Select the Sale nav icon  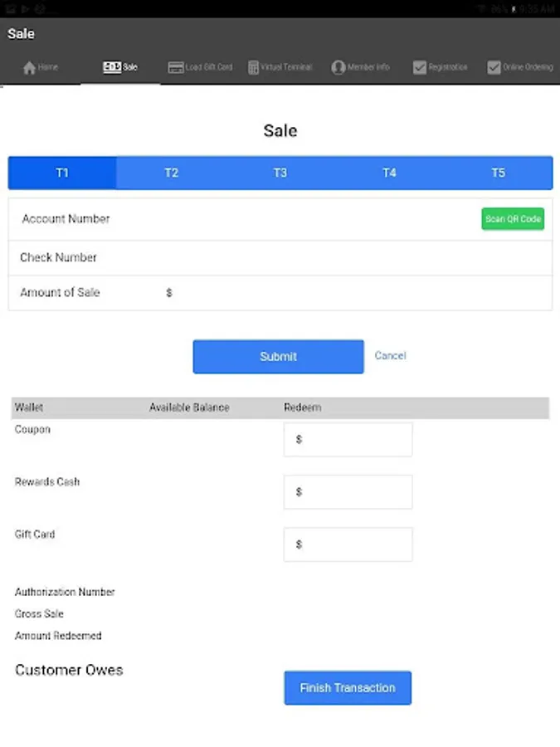point(111,67)
